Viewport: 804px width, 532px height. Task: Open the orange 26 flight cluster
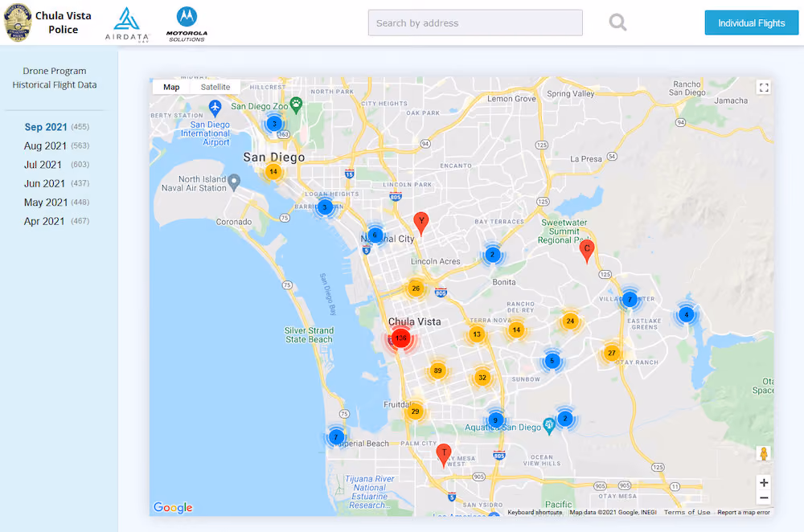click(416, 289)
